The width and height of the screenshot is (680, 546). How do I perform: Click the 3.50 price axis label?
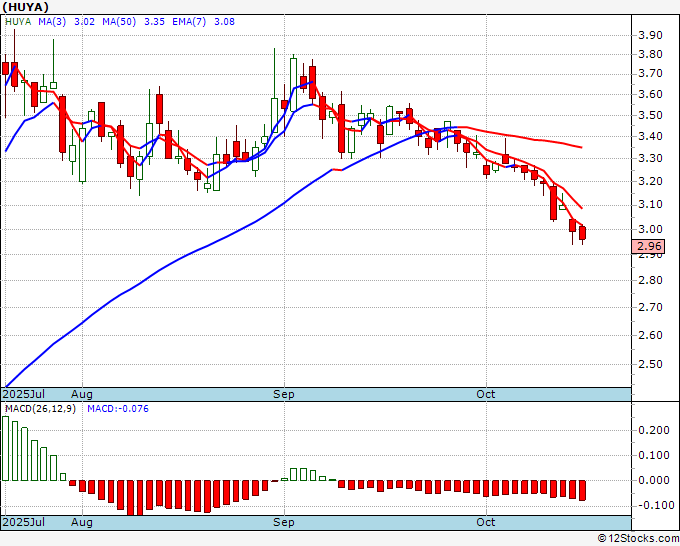point(650,115)
